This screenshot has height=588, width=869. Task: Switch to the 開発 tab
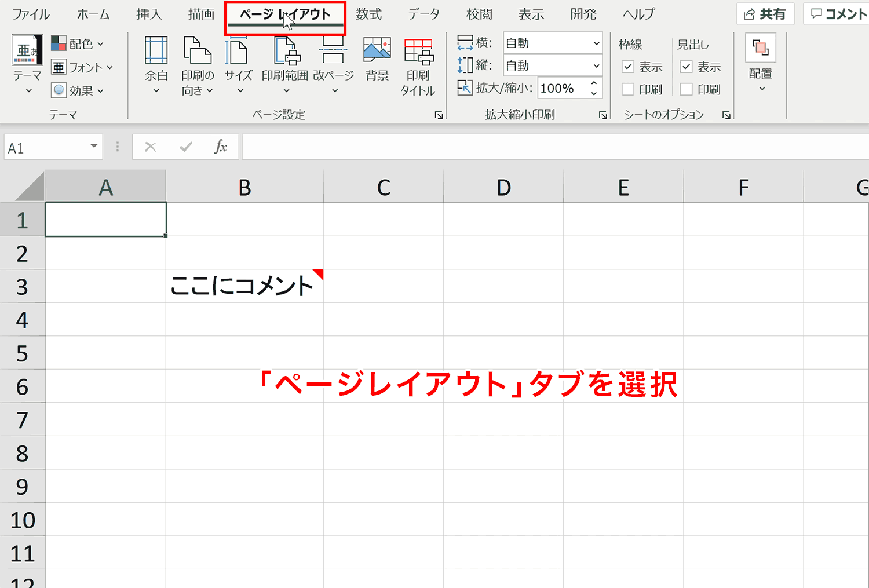[x=583, y=14]
